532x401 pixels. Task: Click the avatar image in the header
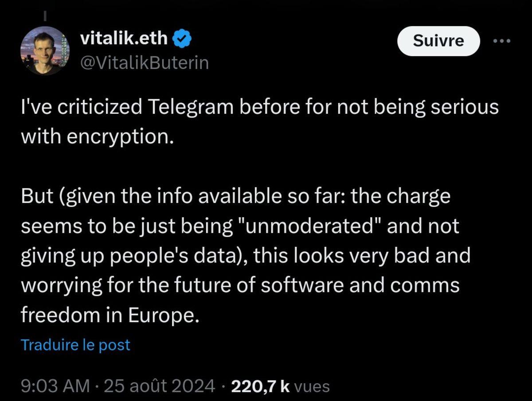click(45, 50)
